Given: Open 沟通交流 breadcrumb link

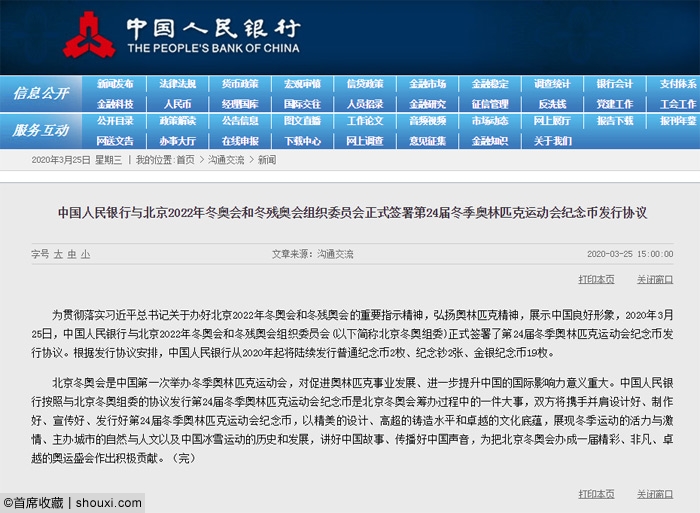Looking at the screenshot, I should (x=226, y=160).
